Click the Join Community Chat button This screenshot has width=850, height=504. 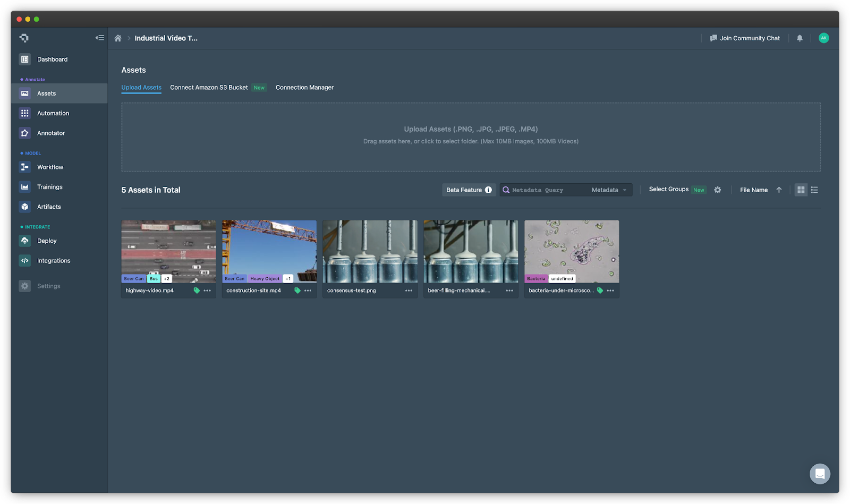click(745, 38)
